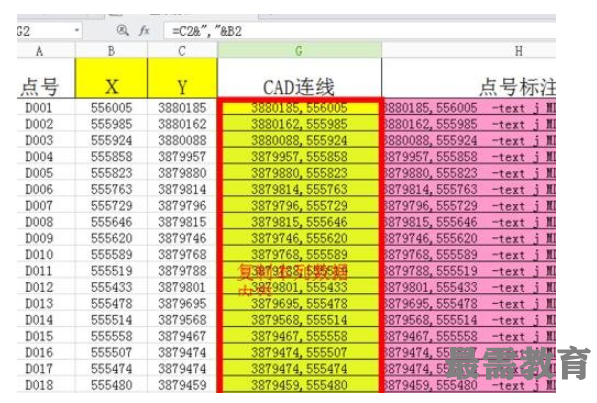597x403 pixels.
Task: Select column G header
Action: (x=299, y=51)
